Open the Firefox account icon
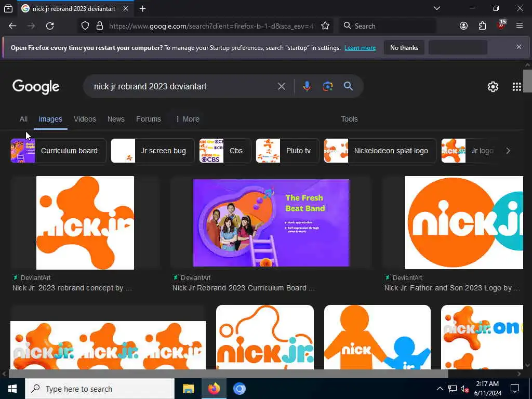The width and height of the screenshot is (532, 399). click(463, 26)
